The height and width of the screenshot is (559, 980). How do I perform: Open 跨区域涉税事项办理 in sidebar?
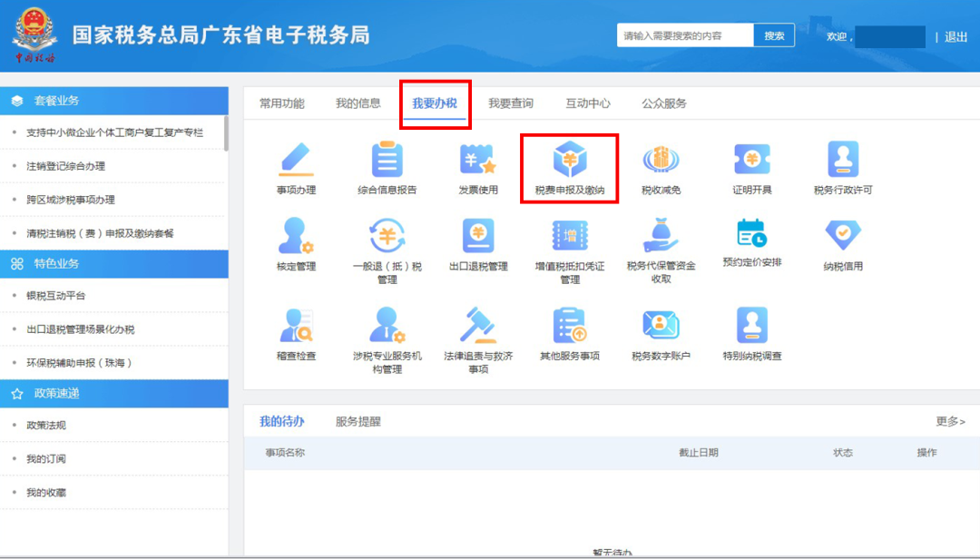pyautogui.click(x=71, y=200)
